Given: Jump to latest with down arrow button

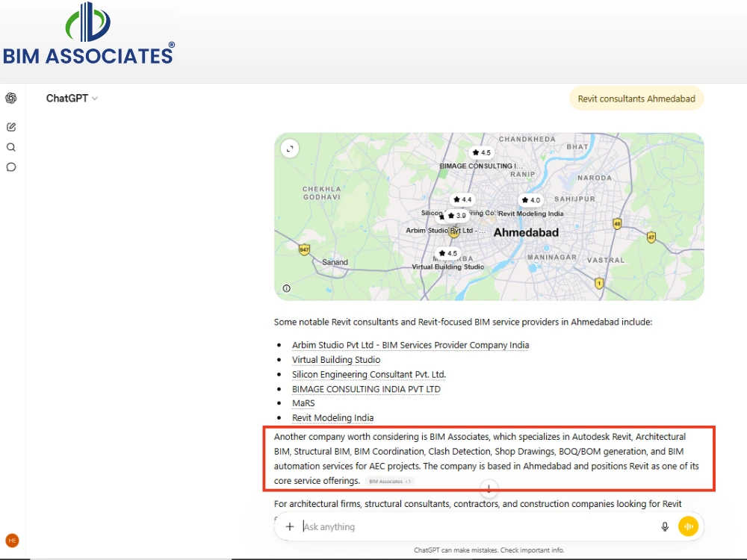Looking at the screenshot, I should [x=489, y=488].
